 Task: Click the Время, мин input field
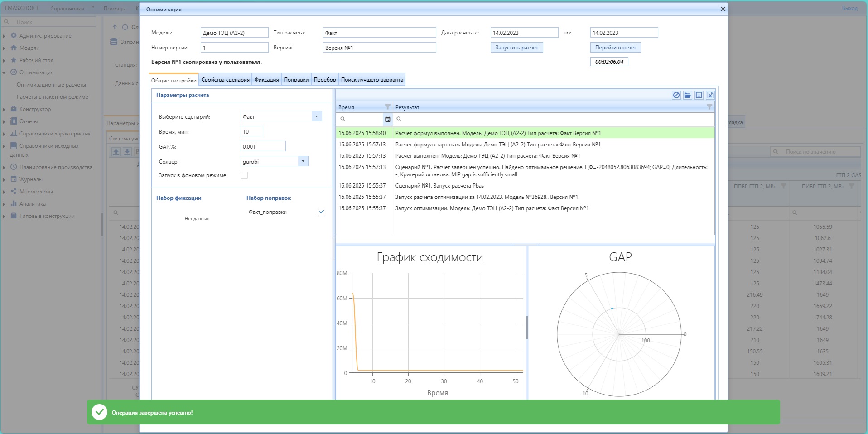coord(251,131)
